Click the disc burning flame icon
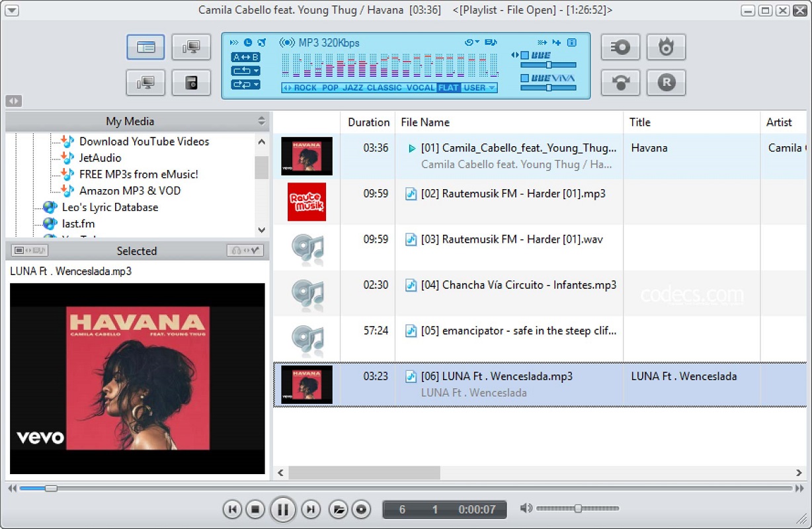This screenshot has width=812, height=529. pos(666,47)
